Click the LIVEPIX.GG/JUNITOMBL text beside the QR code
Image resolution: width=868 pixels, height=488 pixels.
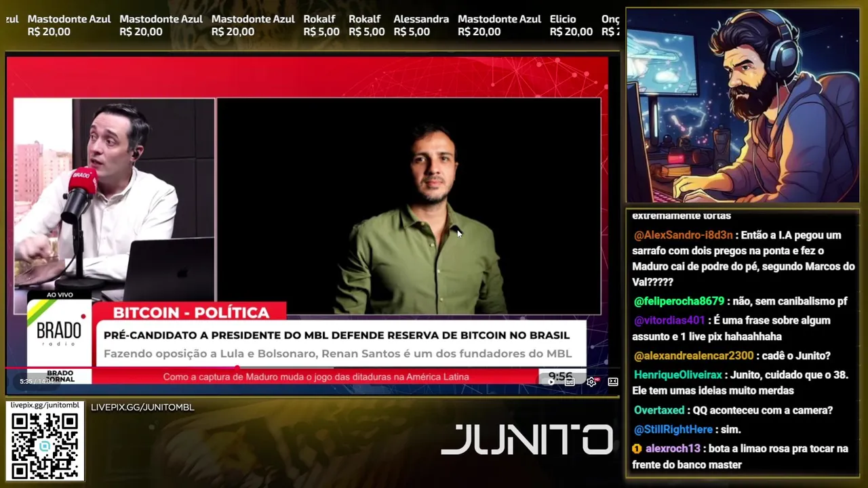(x=142, y=407)
